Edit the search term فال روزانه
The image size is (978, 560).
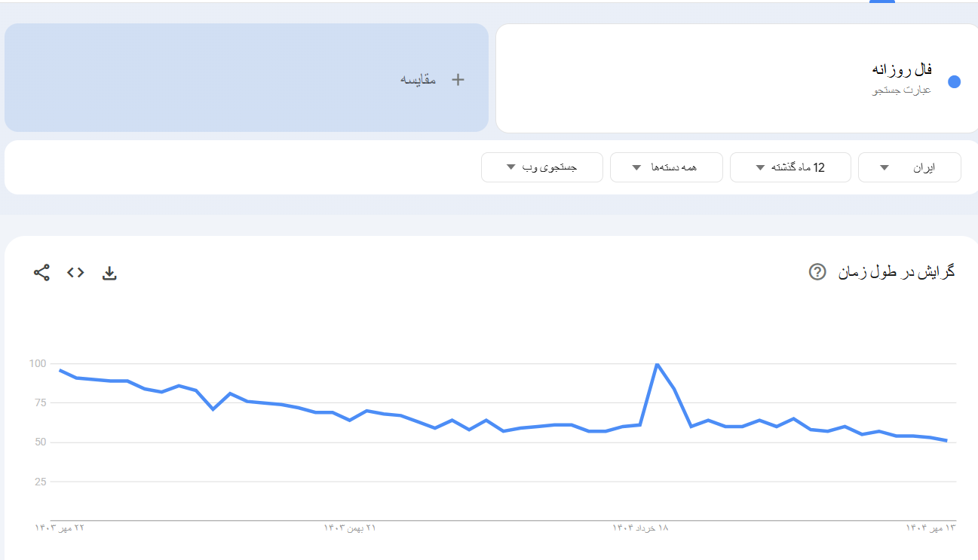(x=902, y=70)
